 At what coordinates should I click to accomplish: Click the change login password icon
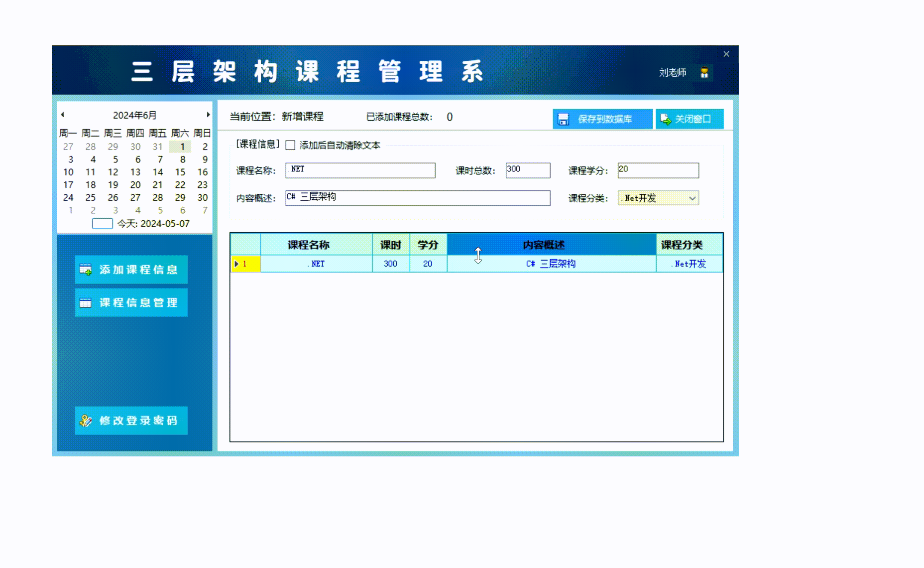pos(86,421)
